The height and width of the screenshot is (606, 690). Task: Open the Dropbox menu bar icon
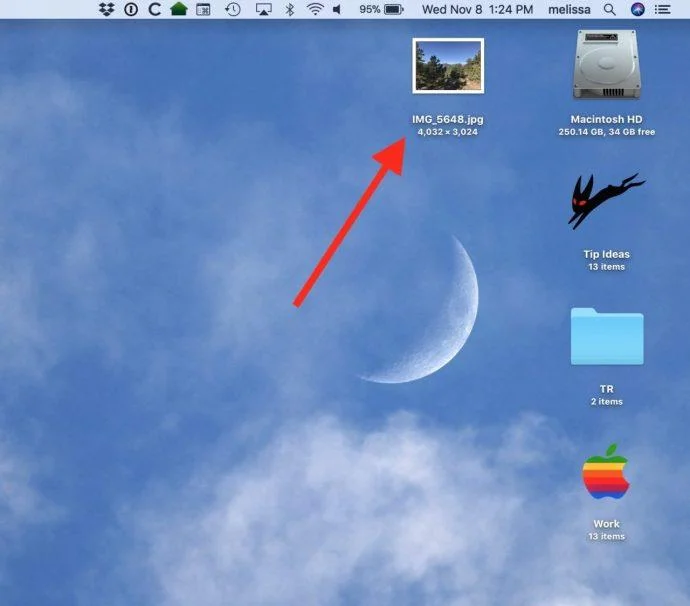tap(106, 9)
